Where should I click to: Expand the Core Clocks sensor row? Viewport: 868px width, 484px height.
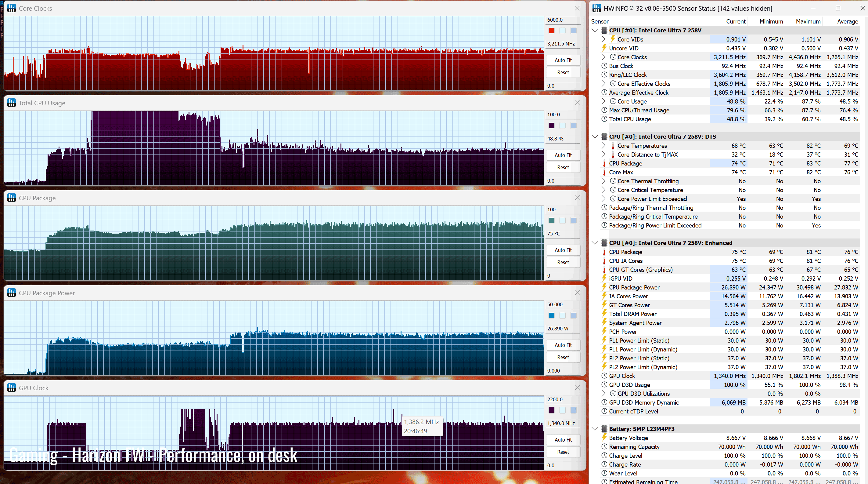tap(603, 57)
